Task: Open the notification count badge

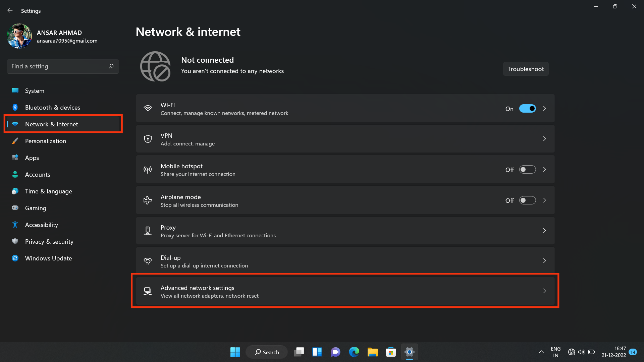Action: tap(633, 352)
